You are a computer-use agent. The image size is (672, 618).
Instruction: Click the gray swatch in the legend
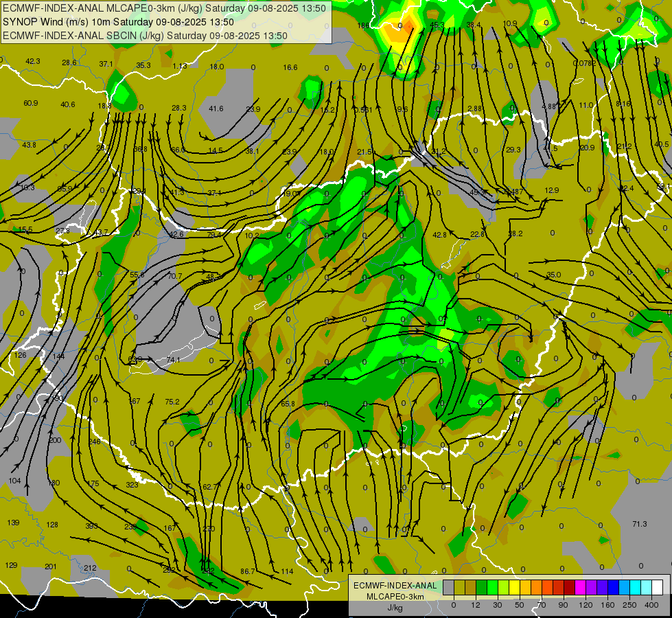click(449, 588)
